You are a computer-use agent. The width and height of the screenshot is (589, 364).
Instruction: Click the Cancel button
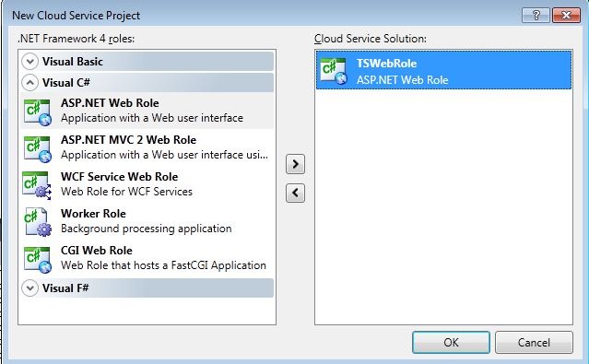pyautogui.click(x=534, y=342)
